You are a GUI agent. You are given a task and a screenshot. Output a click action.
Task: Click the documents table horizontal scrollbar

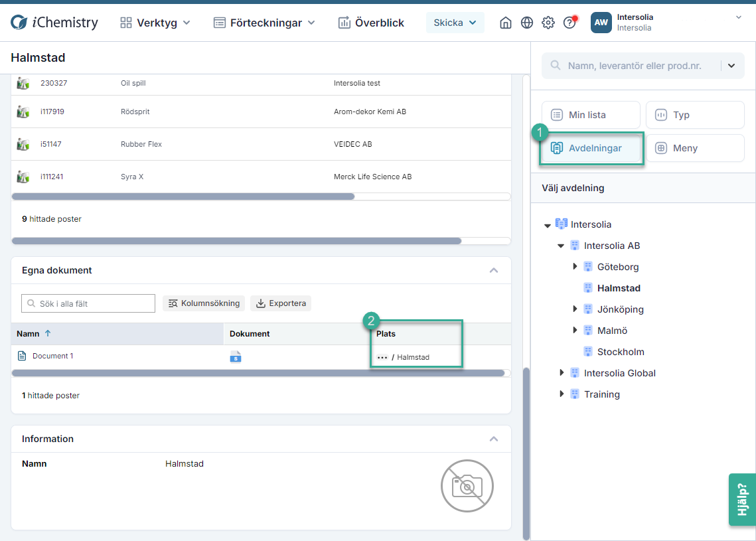[258, 372]
